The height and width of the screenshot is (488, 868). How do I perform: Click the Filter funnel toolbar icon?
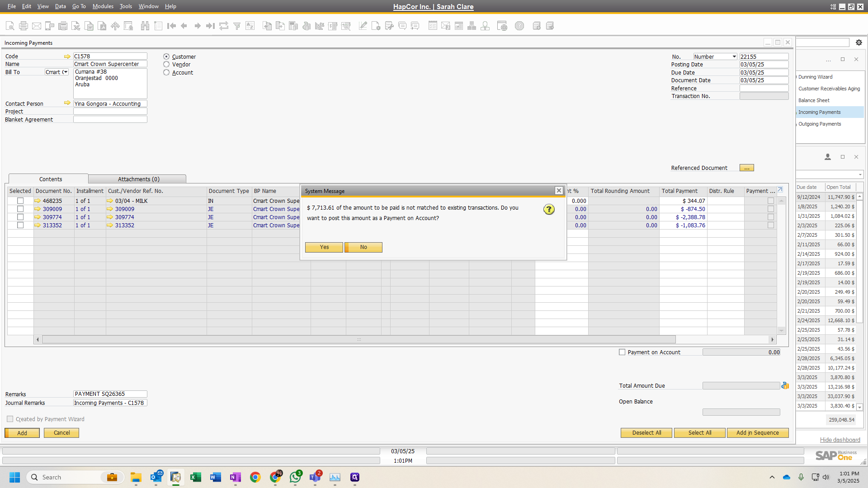click(237, 26)
